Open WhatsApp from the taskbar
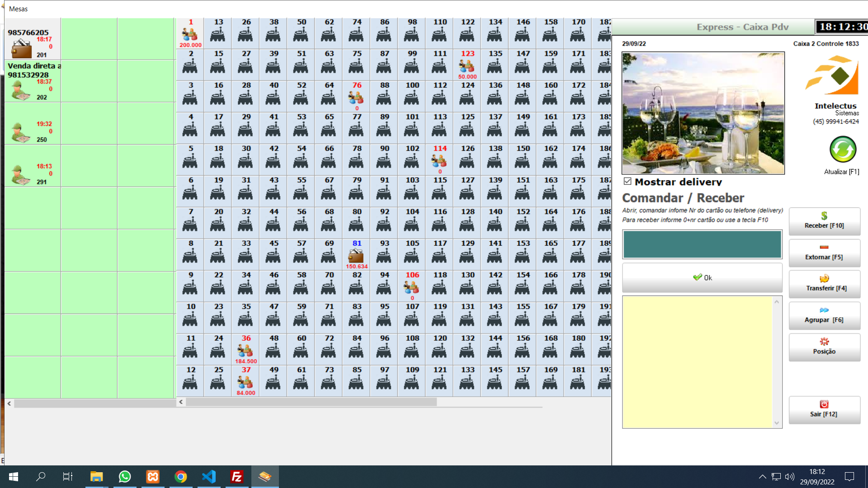The width and height of the screenshot is (868, 488). click(x=125, y=477)
